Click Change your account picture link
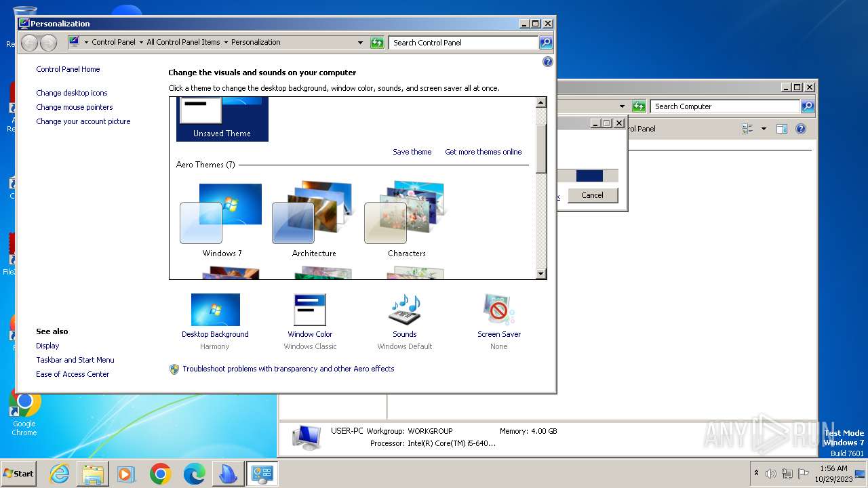Screen dimensions: 868x488 pos(83,121)
